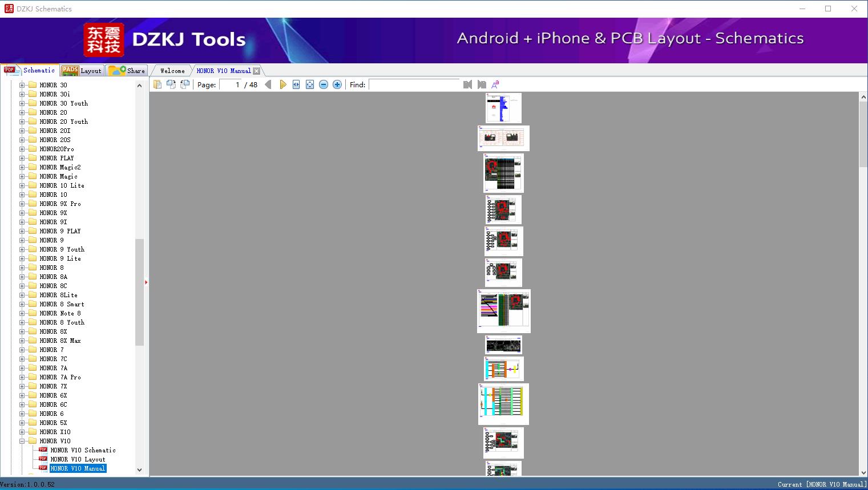868x490 pixels.
Task: Select the HONOR 6X folder
Action: coord(53,395)
